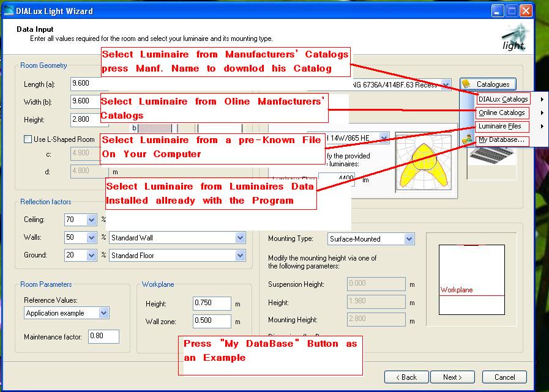Image resolution: width=549 pixels, height=392 pixels.
Task: Click the yellow book icon beside Catalogues
Action: click(x=466, y=84)
